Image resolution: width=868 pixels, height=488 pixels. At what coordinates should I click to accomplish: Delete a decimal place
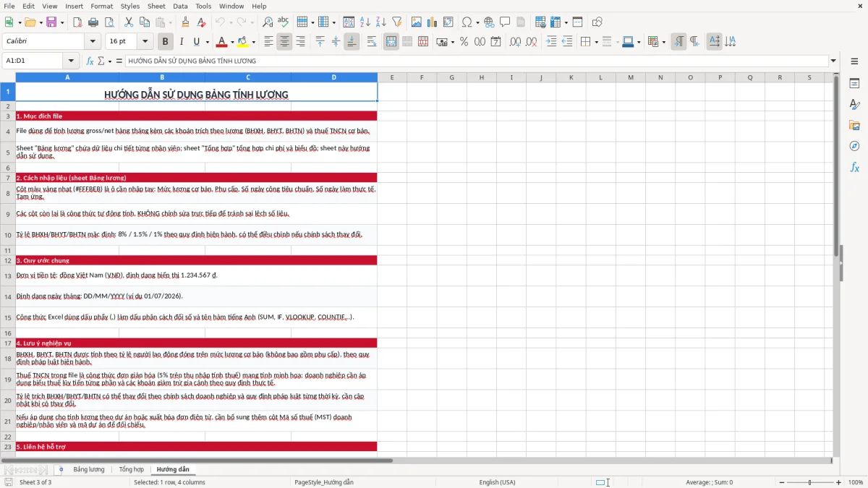pos(532,42)
